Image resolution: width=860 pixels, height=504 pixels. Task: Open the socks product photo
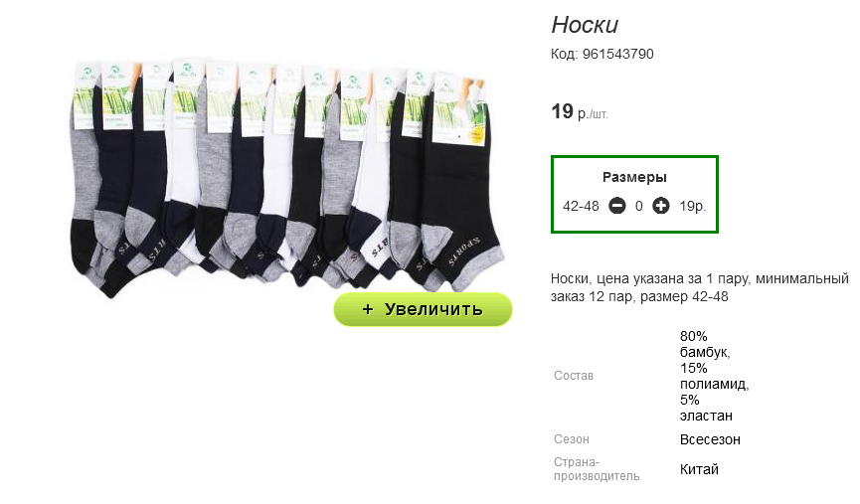(x=287, y=176)
